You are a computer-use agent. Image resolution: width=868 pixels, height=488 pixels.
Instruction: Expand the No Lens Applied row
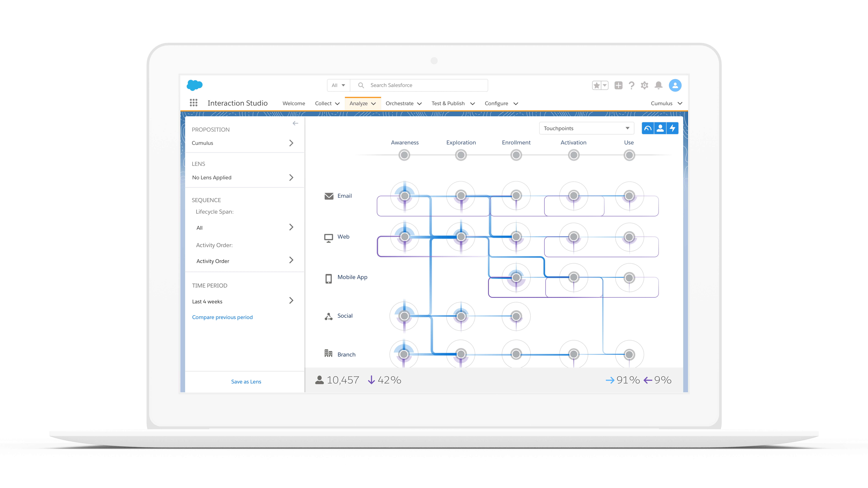click(x=243, y=177)
